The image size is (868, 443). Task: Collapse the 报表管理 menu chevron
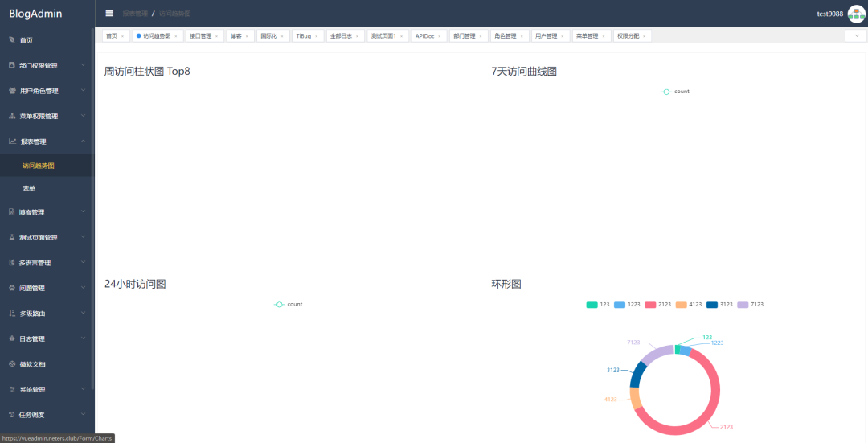tap(84, 142)
